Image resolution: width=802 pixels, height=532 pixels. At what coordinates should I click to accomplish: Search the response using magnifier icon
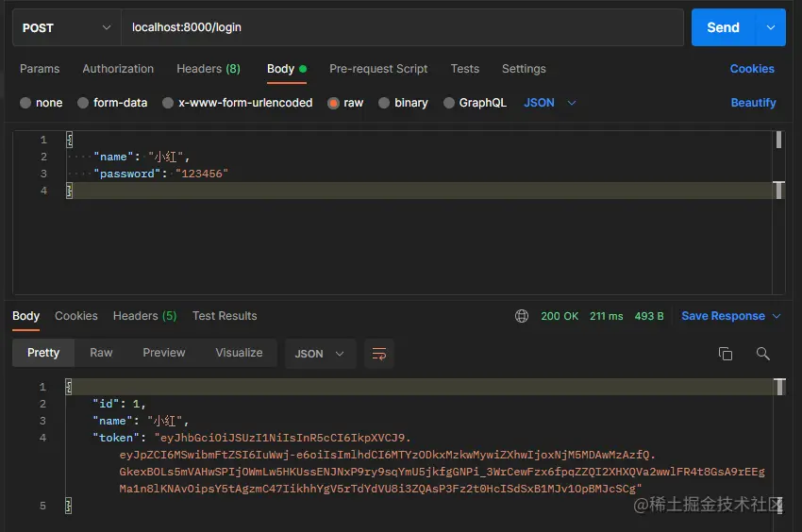coord(762,354)
